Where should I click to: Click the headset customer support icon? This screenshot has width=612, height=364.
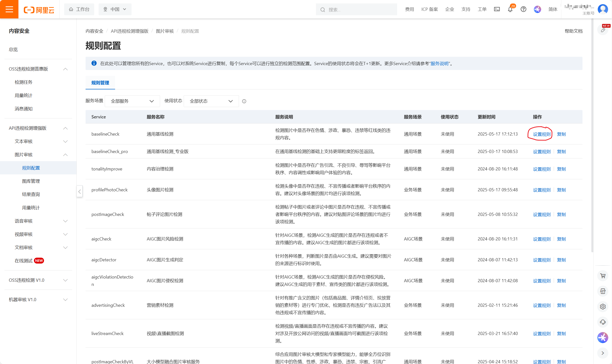click(603, 322)
